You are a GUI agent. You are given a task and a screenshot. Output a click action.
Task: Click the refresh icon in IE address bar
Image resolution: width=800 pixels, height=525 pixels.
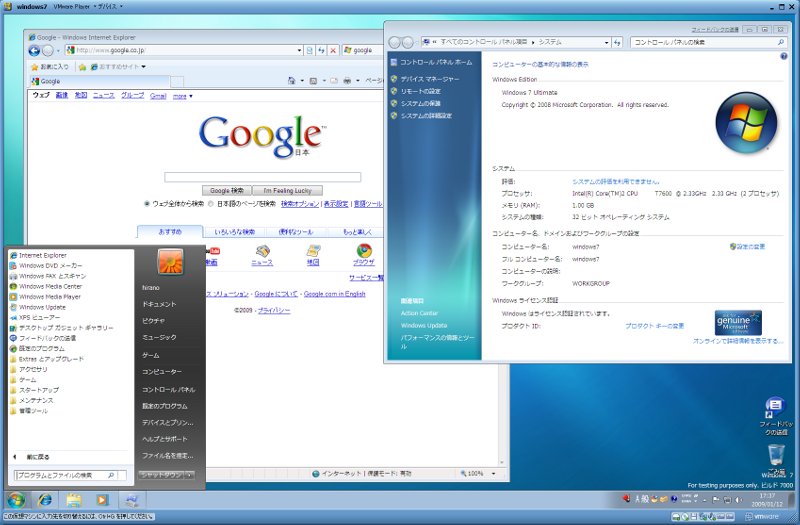point(321,50)
